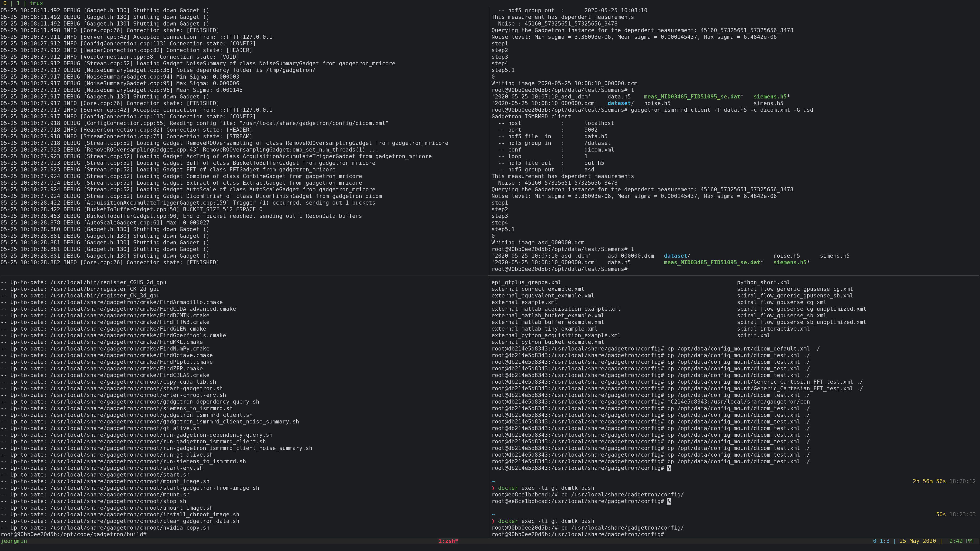The height and width of the screenshot is (551, 980).
Task: Click the red prompt arrow in bottom-right pane
Action: [493, 521]
